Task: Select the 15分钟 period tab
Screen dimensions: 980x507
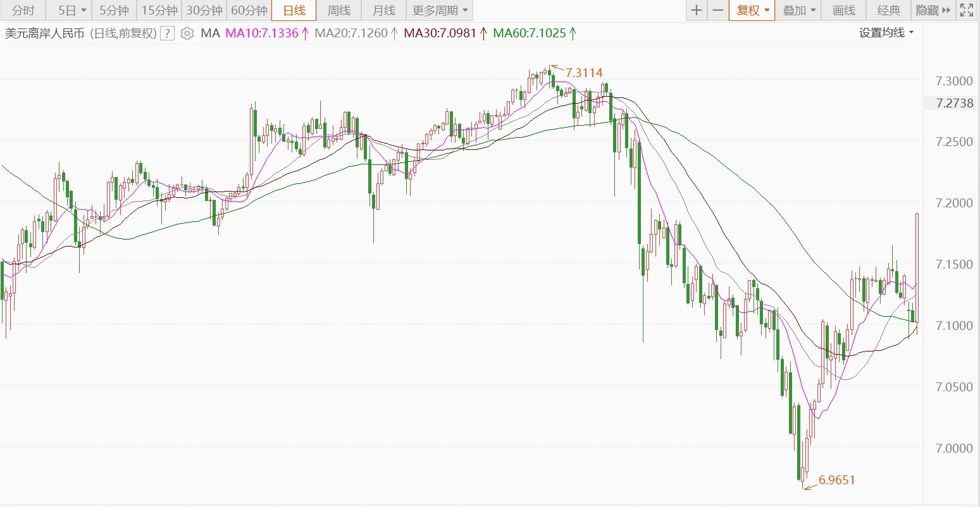Action: [159, 10]
